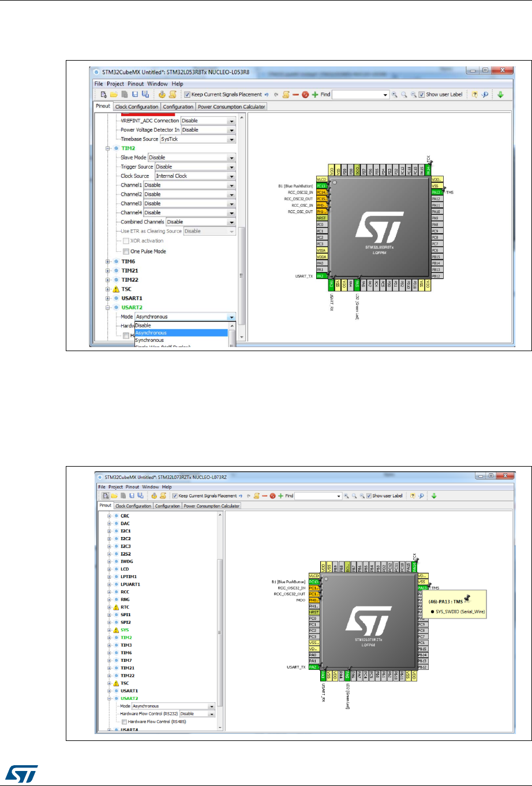Click TSC warning icon in L053R8 window tree
The width and height of the screenshot is (532, 786).
tap(115, 289)
